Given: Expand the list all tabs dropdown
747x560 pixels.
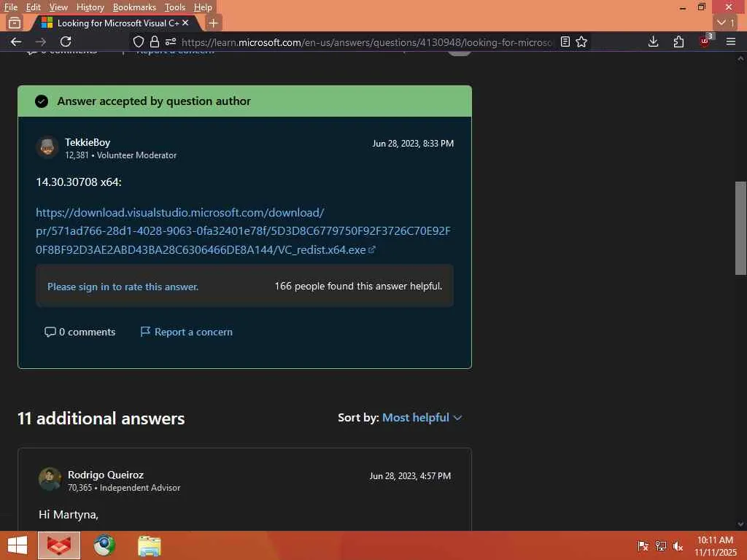Looking at the screenshot, I should (x=726, y=23).
